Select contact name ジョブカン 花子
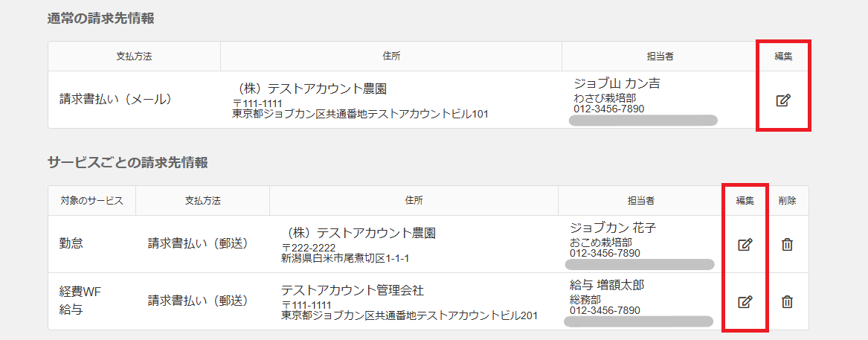868x340 pixels. click(613, 228)
